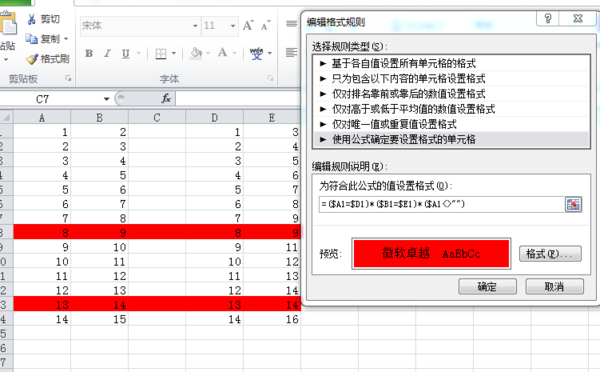Select rule type 只为包含以下内容的单元格设置格式
The height and width of the screenshot is (372, 600).
[x=451, y=78]
